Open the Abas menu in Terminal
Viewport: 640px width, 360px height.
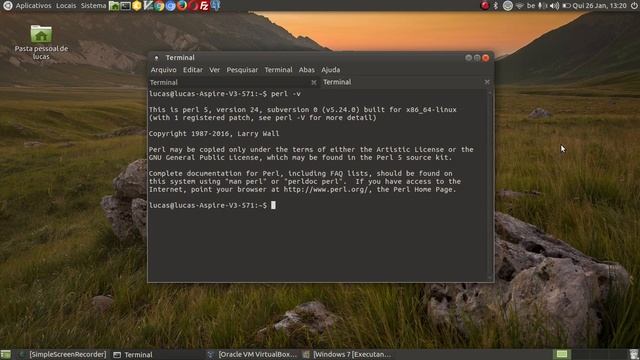point(307,70)
